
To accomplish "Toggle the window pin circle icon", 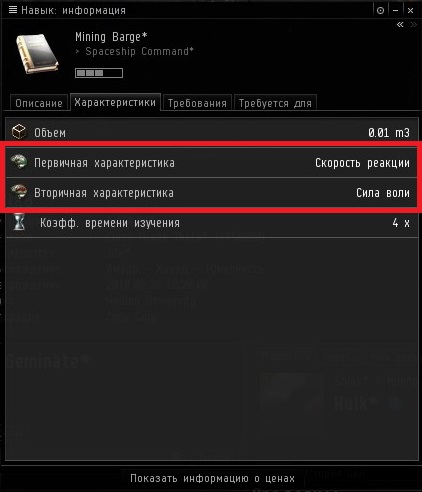I will (380, 10).
